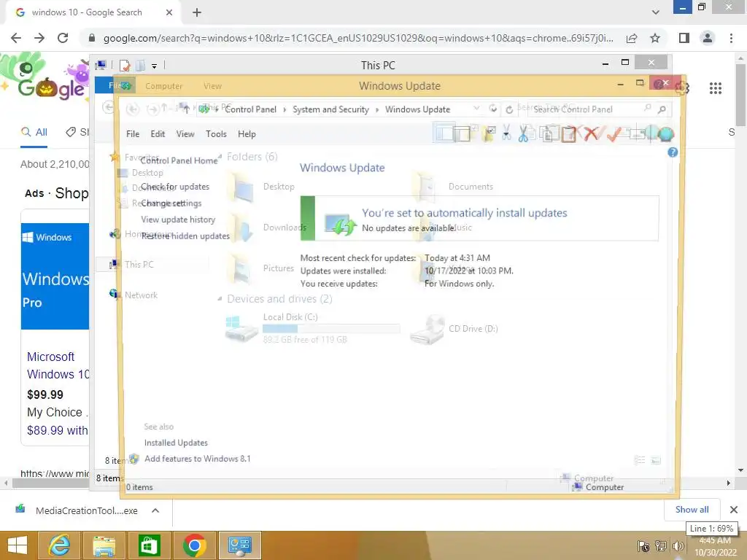747x560 pixels.
Task: Select the Cut scissors toolbar icon
Action: [523, 134]
